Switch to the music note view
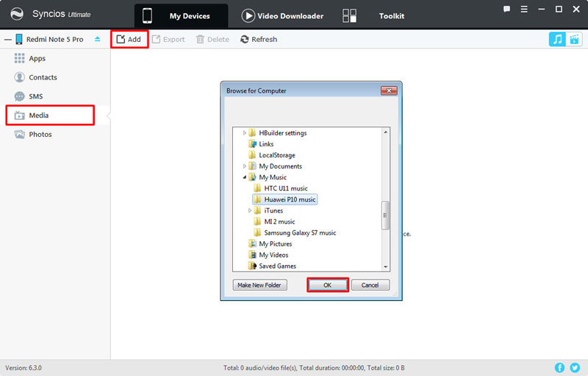The image size is (588, 376). (x=558, y=39)
